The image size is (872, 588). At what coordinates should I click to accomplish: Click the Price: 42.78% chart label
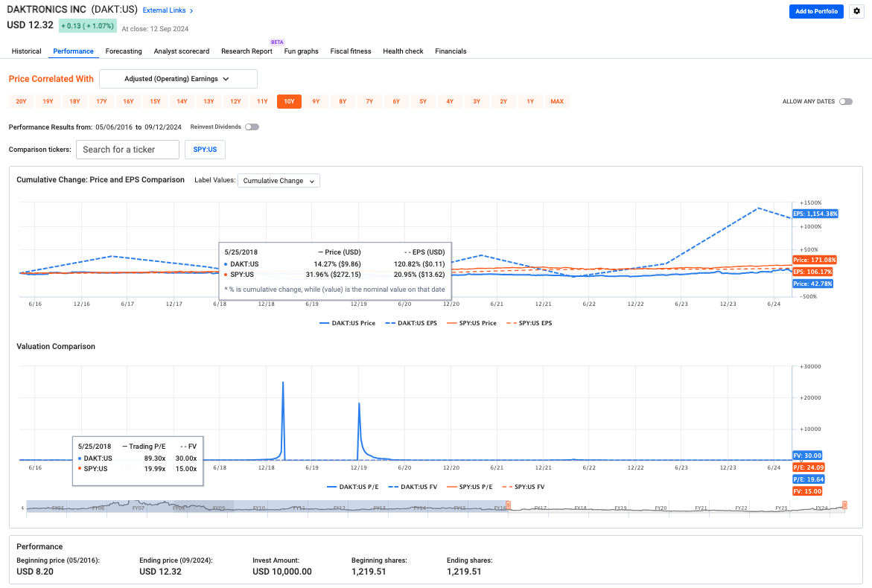pos(812,284)
